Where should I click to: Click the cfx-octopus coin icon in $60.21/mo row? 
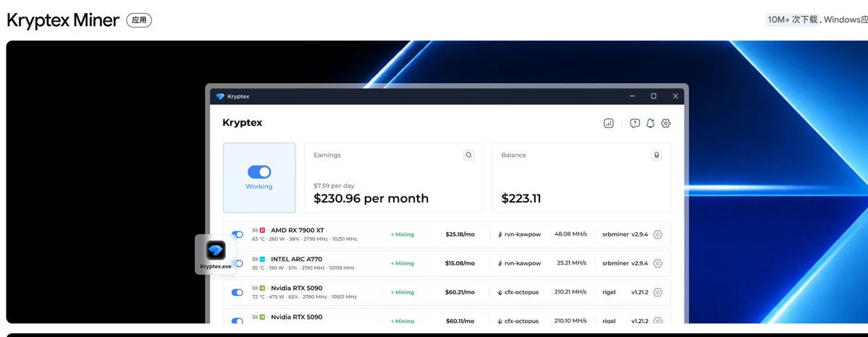(500, 292)
